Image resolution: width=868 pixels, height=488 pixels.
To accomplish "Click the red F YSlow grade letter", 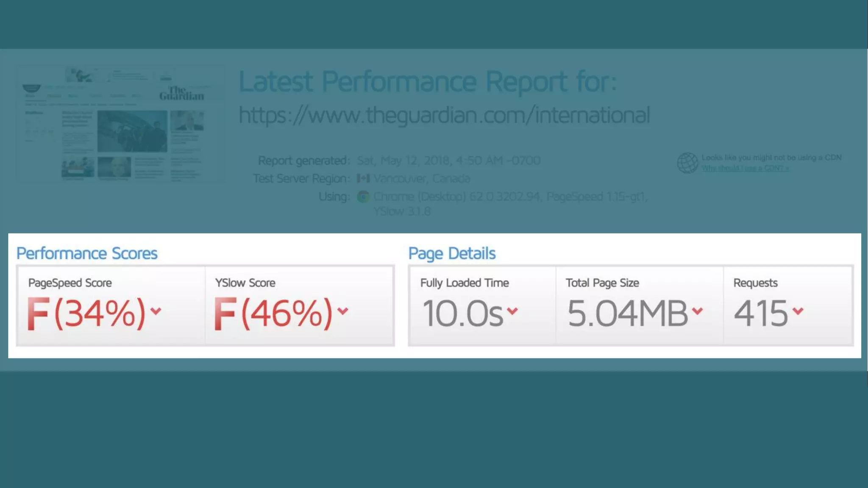I will click(224, 314).
